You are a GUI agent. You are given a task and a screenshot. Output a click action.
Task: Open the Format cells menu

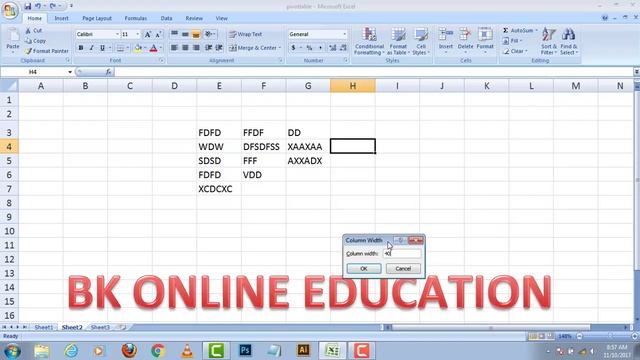(x=485, y=41)
